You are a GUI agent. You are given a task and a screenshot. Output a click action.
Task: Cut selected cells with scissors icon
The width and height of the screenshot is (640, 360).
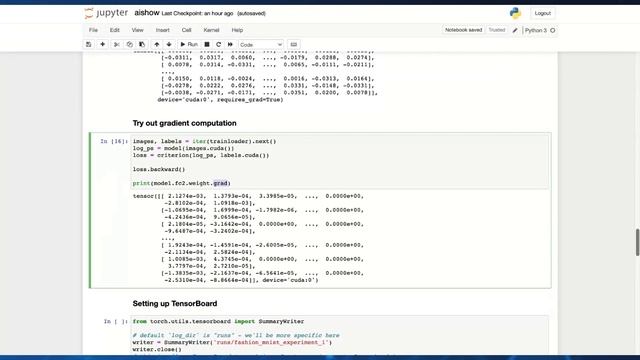117,44
